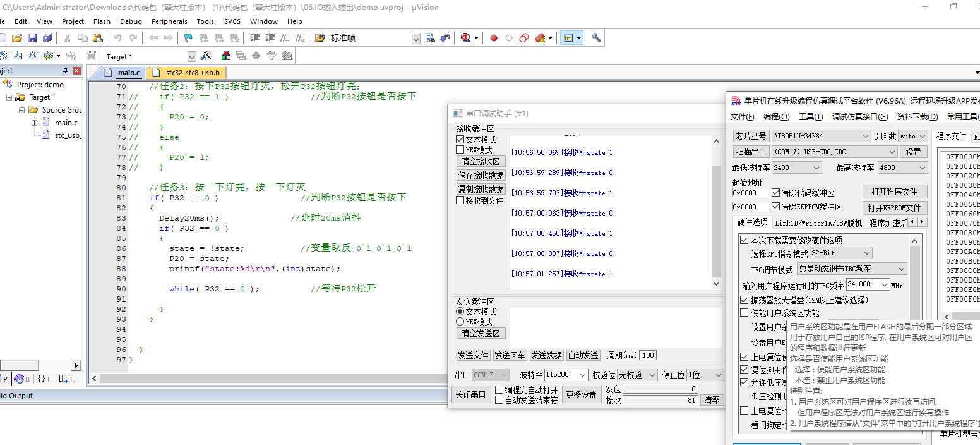This screenshot has width=980, height=445.
Task: Click the 清空接收区 button to clear received data
Action: 481,161
